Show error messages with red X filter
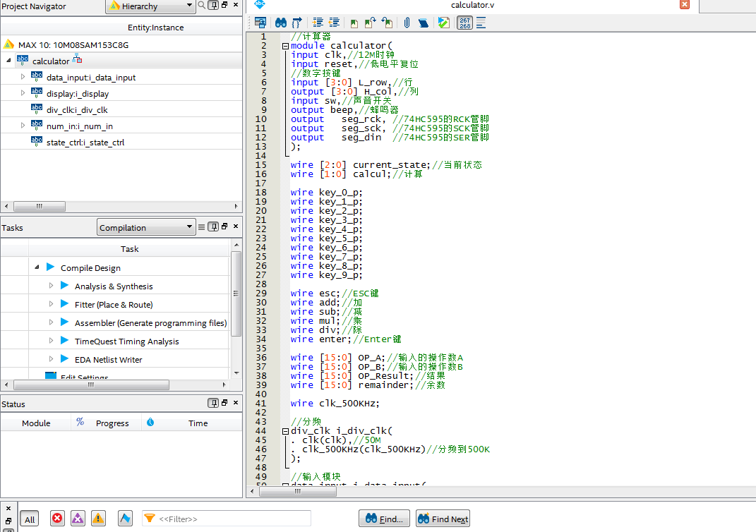Image resolution: width=756 pixels, height=532 pixels. pos(57,519)
